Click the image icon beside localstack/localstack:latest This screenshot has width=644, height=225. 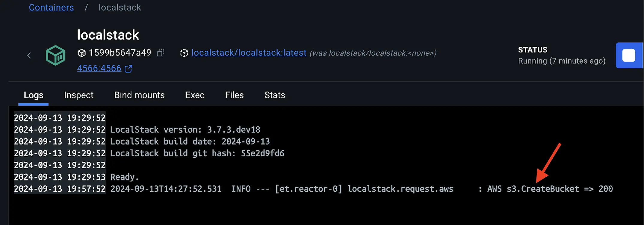click(184, 53)
